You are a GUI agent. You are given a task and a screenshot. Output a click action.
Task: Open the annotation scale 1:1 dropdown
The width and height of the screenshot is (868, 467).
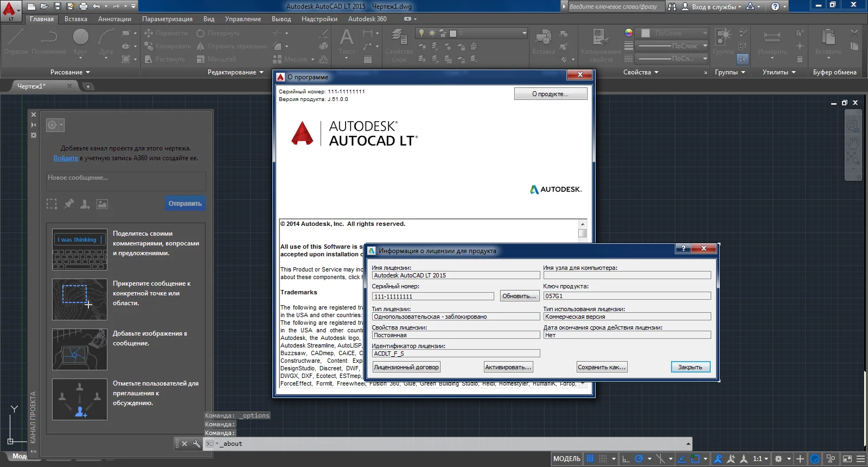tap(761, 459)
